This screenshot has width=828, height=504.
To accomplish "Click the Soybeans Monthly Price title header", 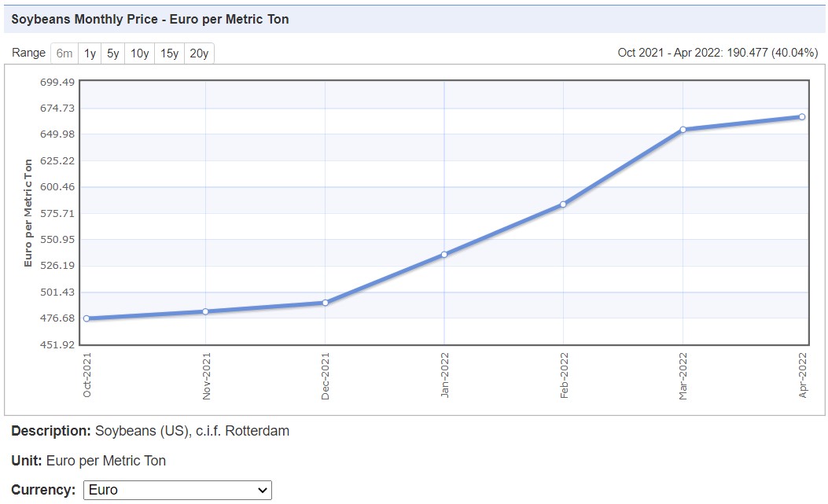I will [150, 19].
